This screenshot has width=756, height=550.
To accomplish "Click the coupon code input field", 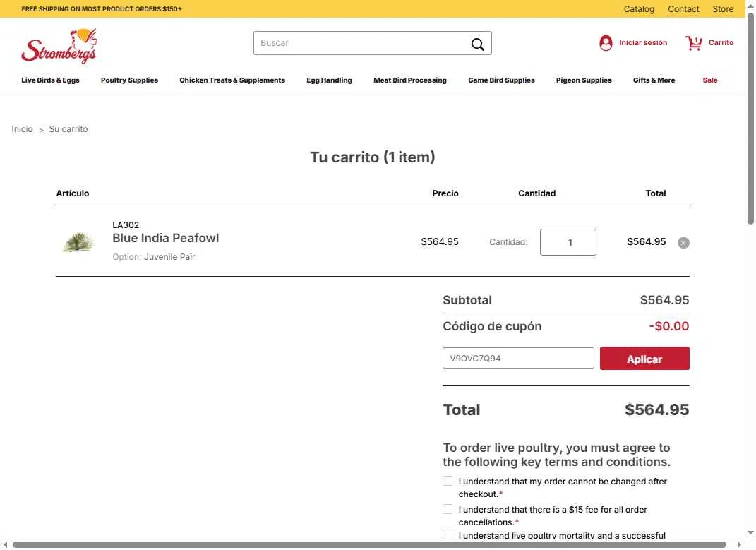I will 518,358.
